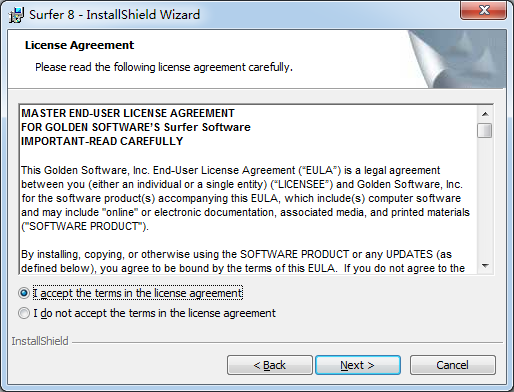Screen dimensions: 514x392
Task: Click the Surfer installer icon in title bar
Action: (x=16, y=15)
